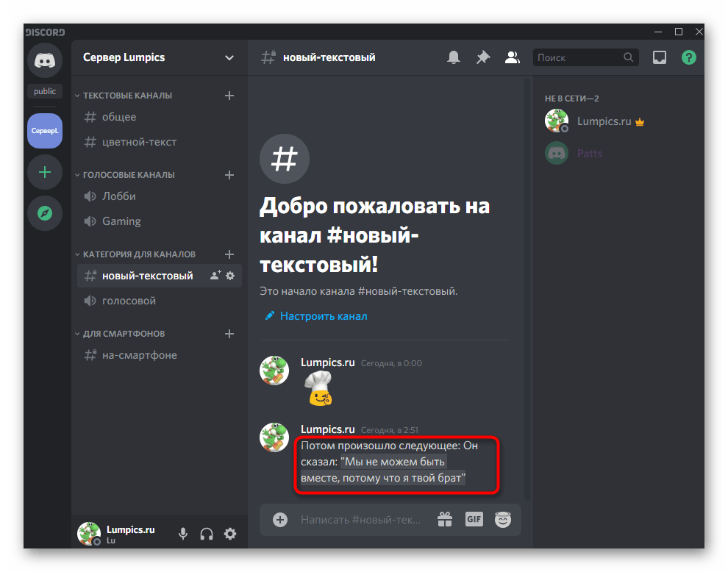
Task: Toggle headphones deafen in user panel
Action: click(x=207, y=534)
